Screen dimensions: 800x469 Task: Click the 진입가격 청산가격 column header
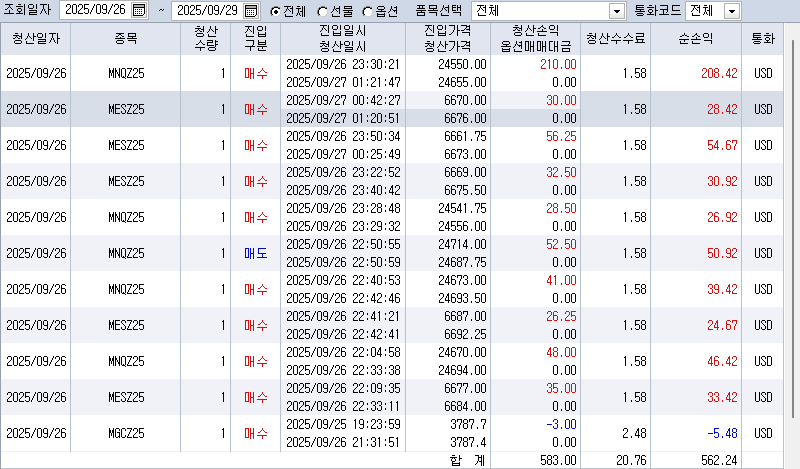[448, 38]
